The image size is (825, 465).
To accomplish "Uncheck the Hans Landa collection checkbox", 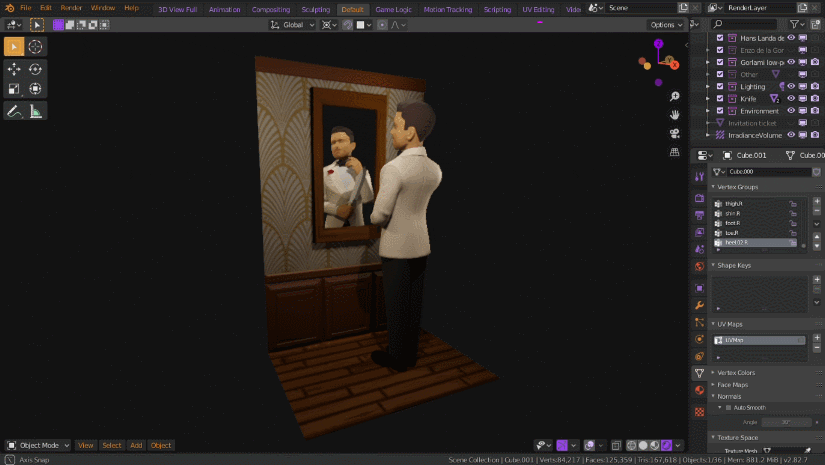I will pos(720,38).
